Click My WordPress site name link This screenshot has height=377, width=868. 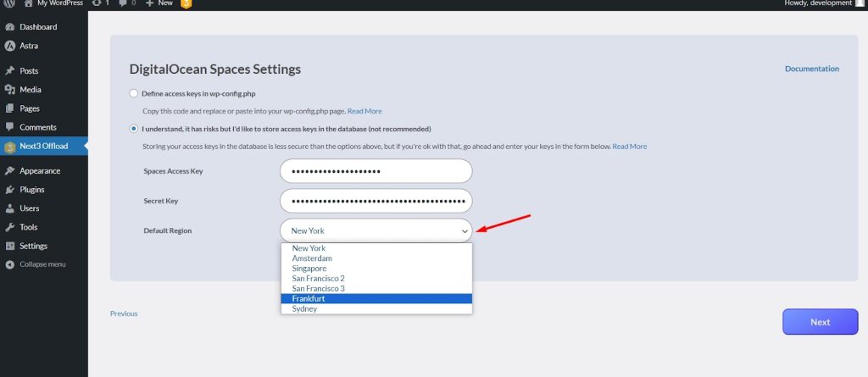(x=60, y=3)
